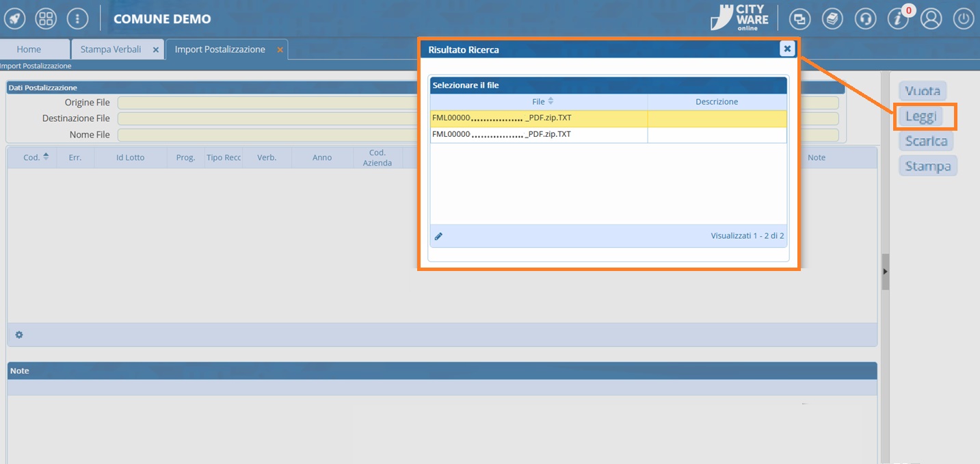Viewport: 980px width, 464px height.
Task: Click the pencil edit icon in dialog
Action: (x=438, y=236)
